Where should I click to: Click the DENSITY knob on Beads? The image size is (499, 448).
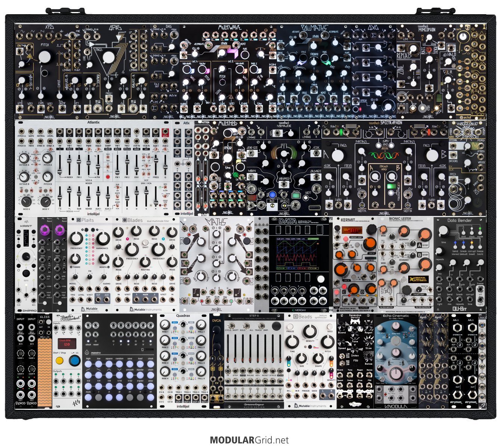(x=310, y=331)
